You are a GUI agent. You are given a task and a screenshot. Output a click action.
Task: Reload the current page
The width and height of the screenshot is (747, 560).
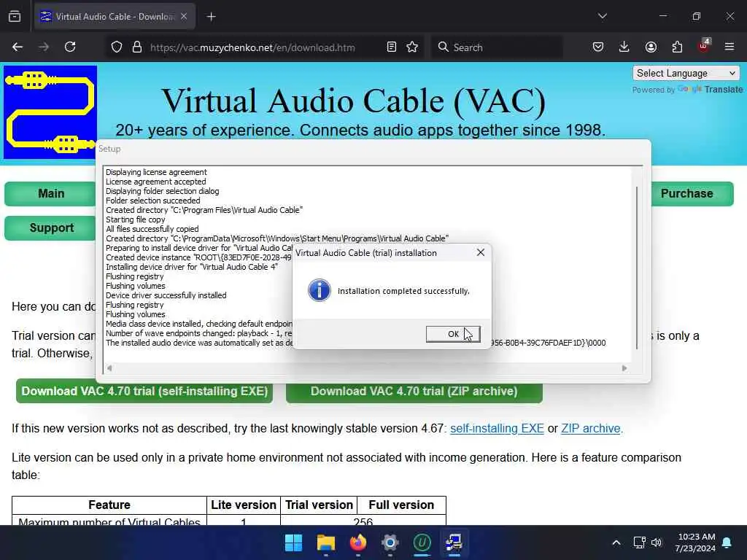click(x=70, y=47)
